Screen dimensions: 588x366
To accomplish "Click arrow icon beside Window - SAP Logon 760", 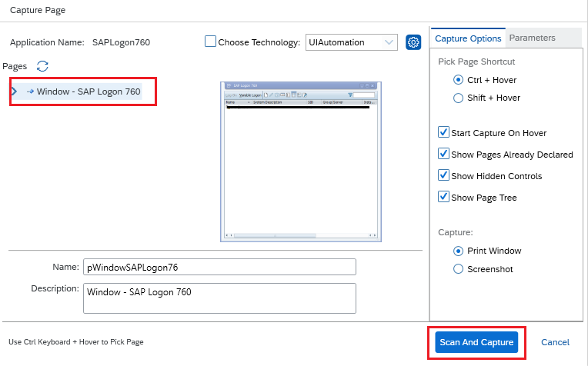I will [x=30, y=91].
